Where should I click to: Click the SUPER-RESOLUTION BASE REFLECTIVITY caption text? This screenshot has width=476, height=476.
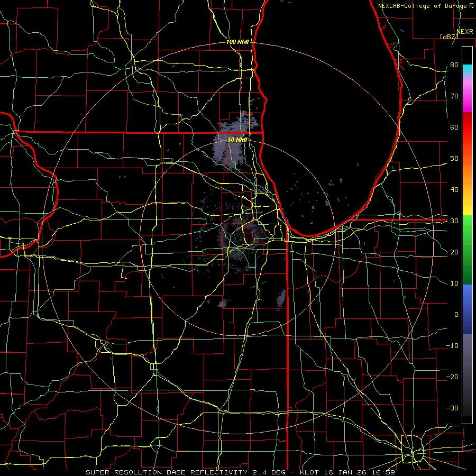[167, 472]
